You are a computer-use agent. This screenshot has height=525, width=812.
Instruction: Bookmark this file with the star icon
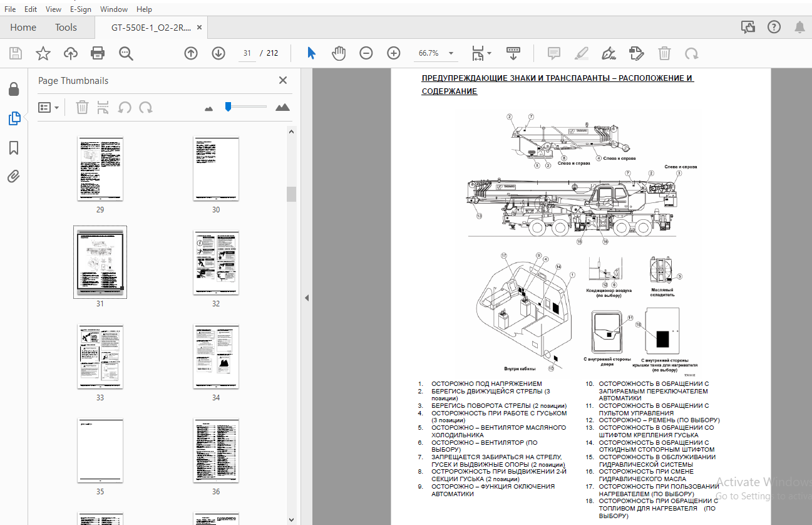tap(43, 53)
